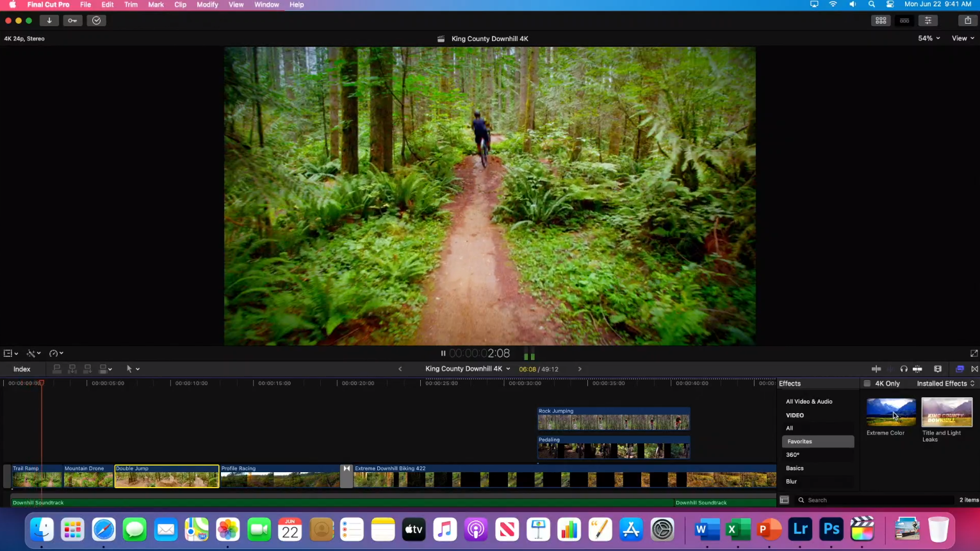Open the Keyword Editor key icon
980x551 pixels.
click(72, 21)
